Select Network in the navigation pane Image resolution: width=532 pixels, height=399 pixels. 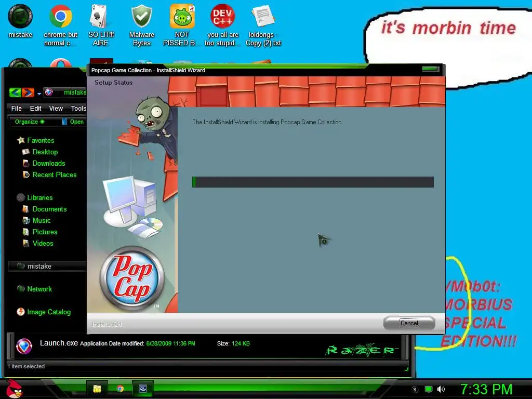click(x=39, y=289)
